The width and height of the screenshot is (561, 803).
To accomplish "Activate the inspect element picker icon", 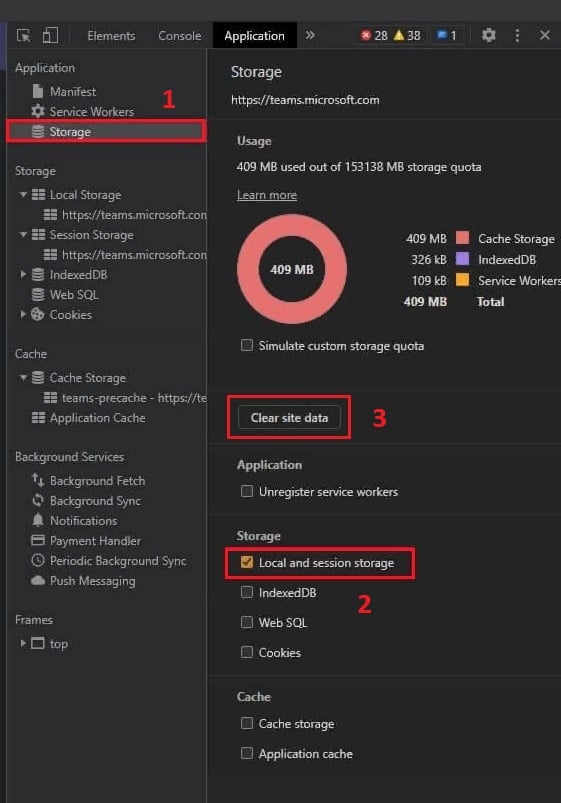I will (24, 35).
